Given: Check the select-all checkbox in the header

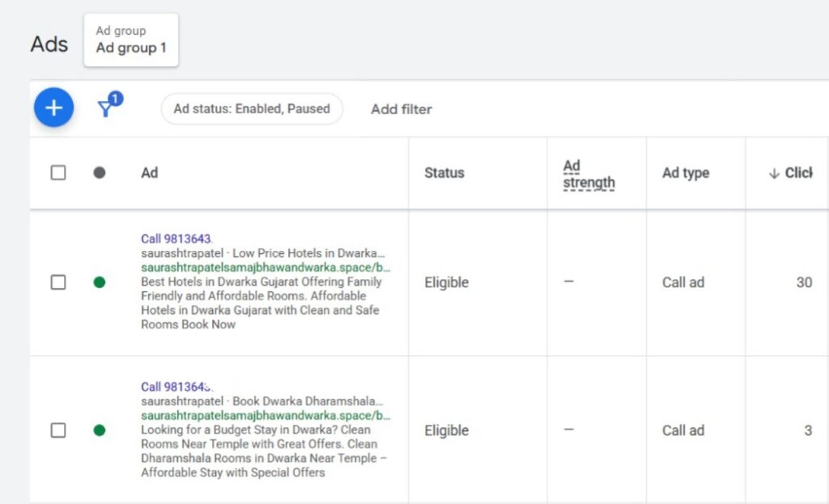Looking at the screenshot, I should coord(57,172).
